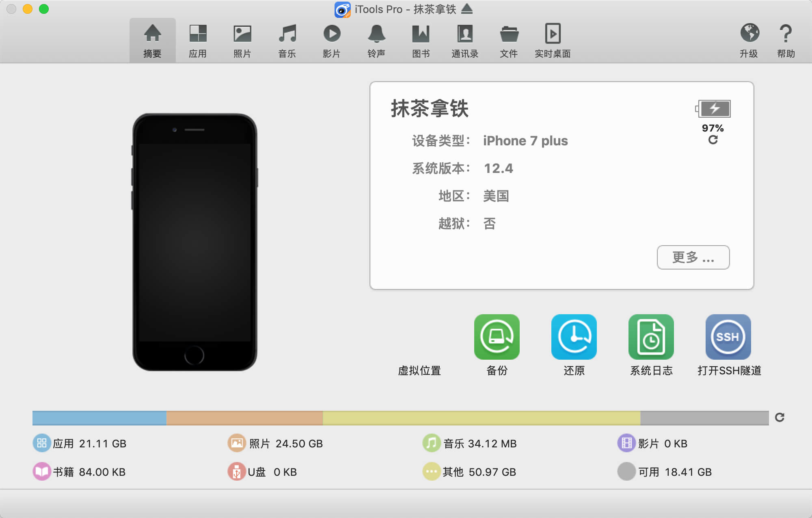Open the 系统日志 system log icon

651,337
